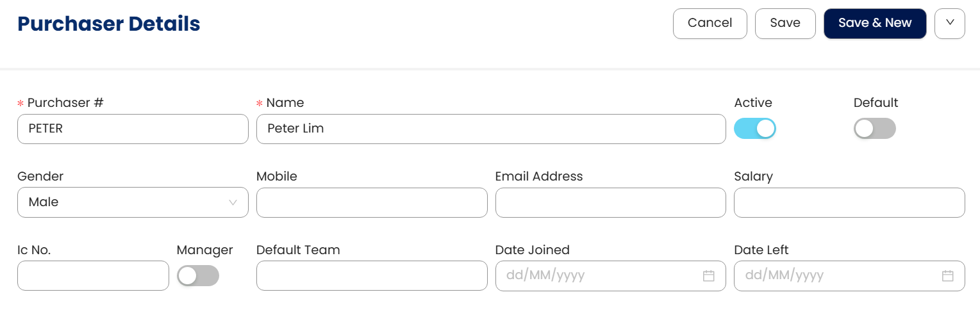
Task: Focus the Salary input box
Action: pos(849,202)
